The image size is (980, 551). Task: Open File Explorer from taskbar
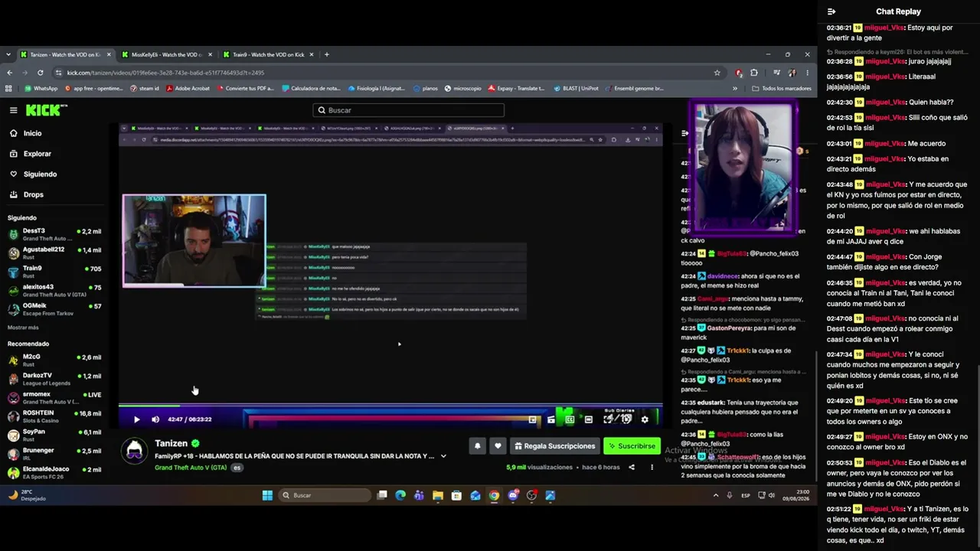438,495
